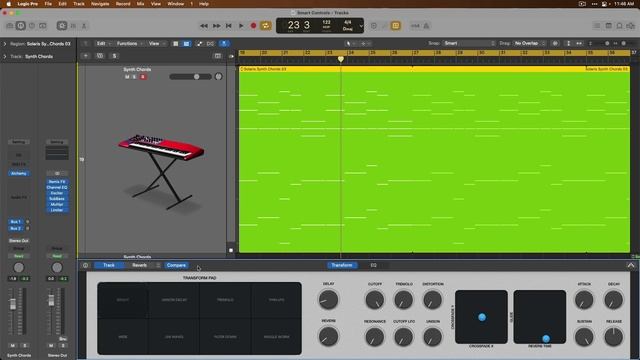Click the global Solo S button in track header
Image resolution: width=640 pixels, height=360 pixels.
pos(114,56)
